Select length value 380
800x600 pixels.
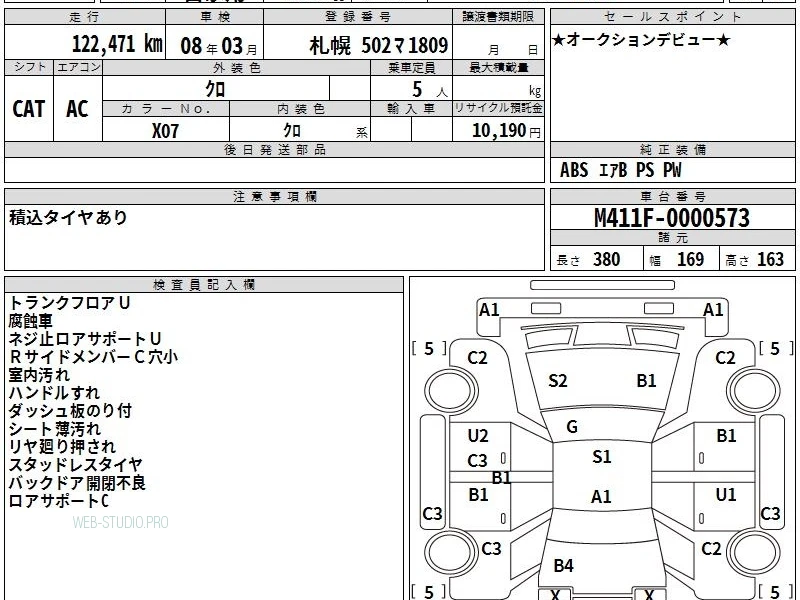coord(607,260)
